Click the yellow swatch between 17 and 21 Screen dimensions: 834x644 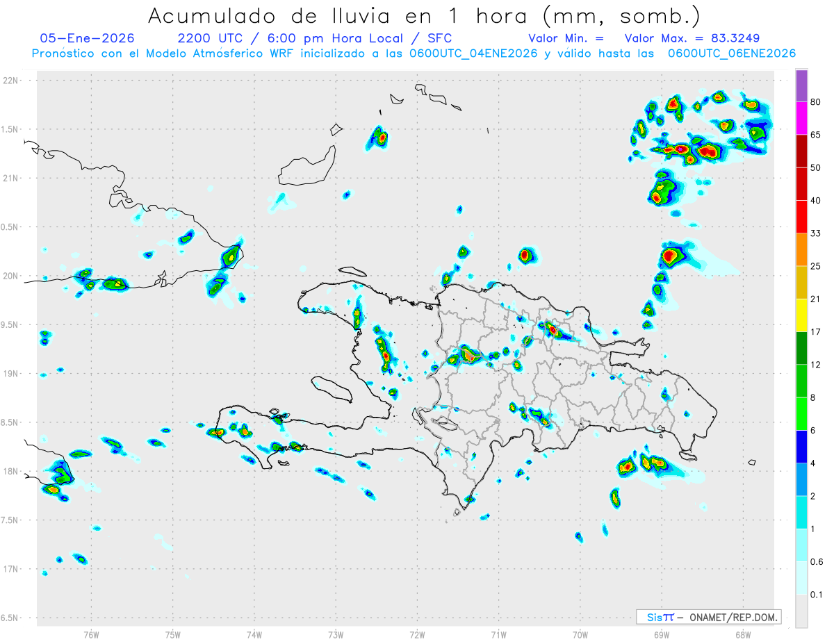pos(801,315)
